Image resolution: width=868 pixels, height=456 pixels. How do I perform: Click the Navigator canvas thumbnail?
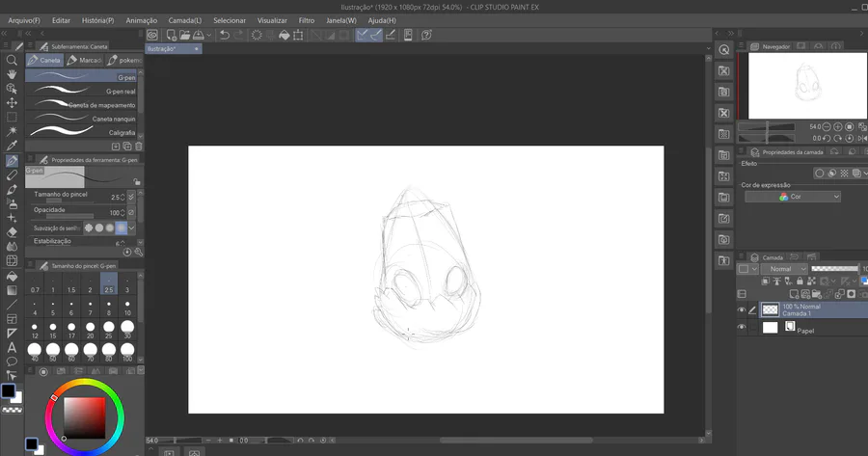coord(807,85)
